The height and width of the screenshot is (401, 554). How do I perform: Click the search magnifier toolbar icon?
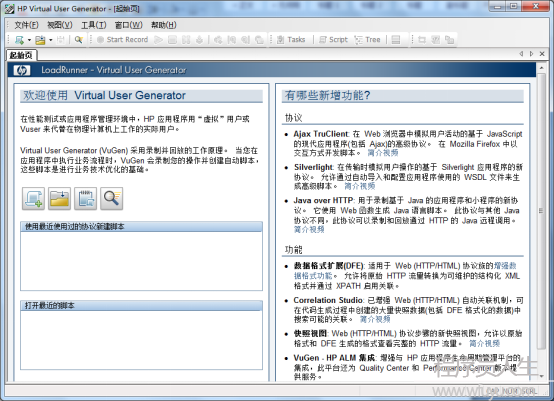pos(78,40)
